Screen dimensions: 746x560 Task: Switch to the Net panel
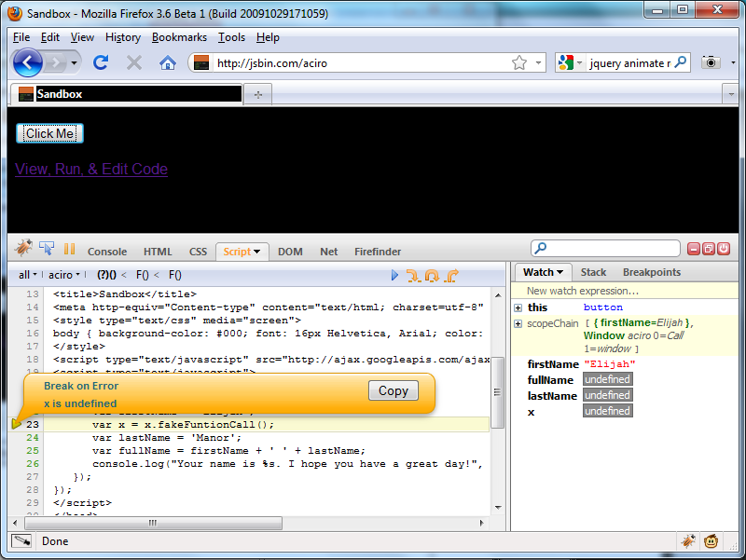click(329, 252)
